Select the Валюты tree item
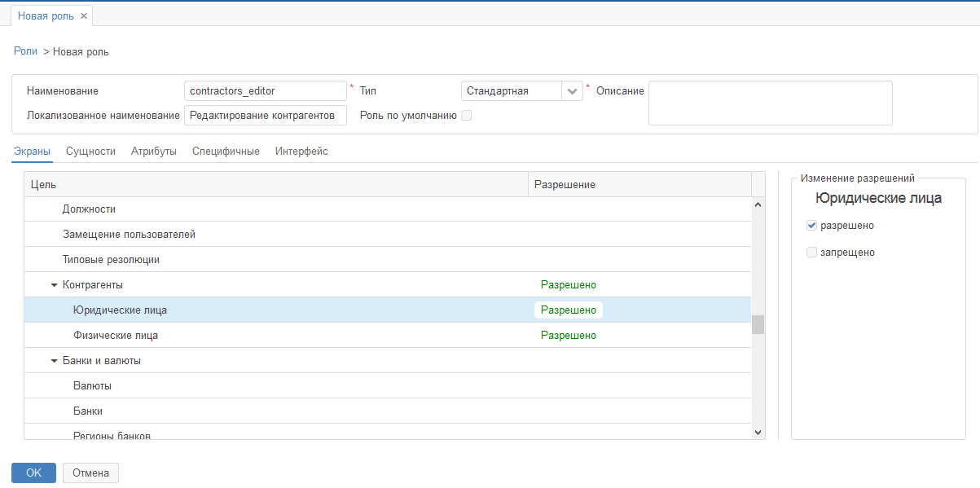This screenshot has width=980, height=488. pyautogui.click(x=92, y=386)
